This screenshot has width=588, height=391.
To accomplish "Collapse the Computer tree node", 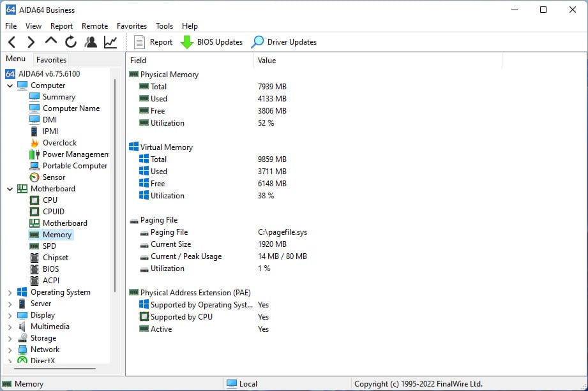I will [10, 85].
